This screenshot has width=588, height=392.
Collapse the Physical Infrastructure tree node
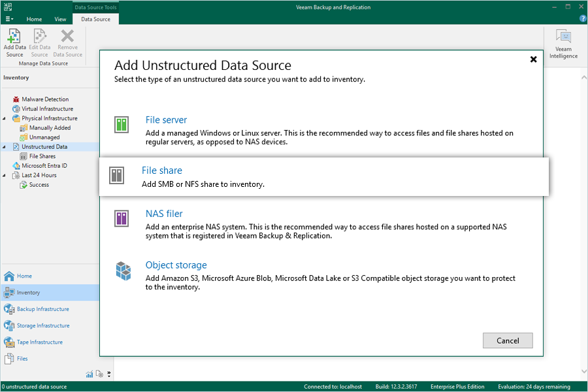pos(4,118)
